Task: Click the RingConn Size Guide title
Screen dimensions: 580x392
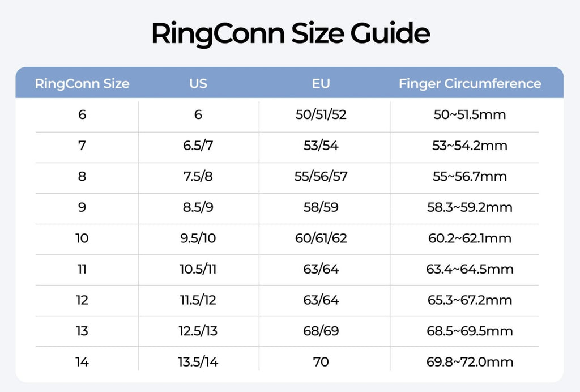Action: click(290, 34)
